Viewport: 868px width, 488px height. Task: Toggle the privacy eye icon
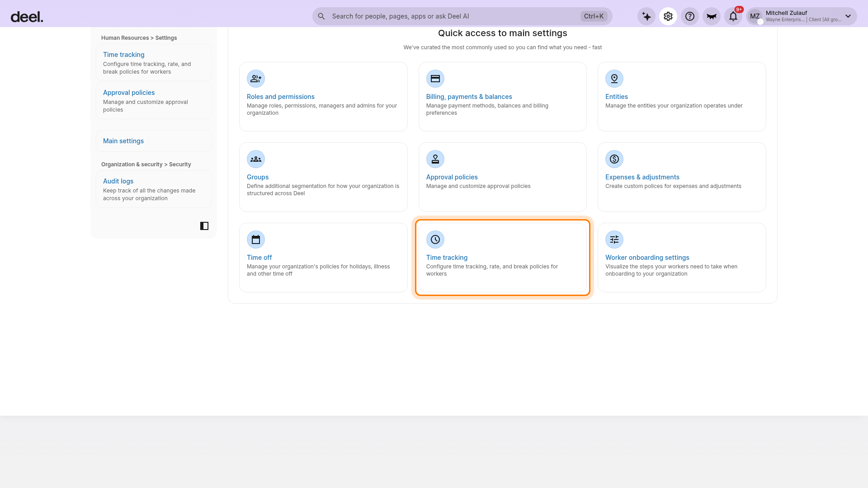click(x=712, y=16)
